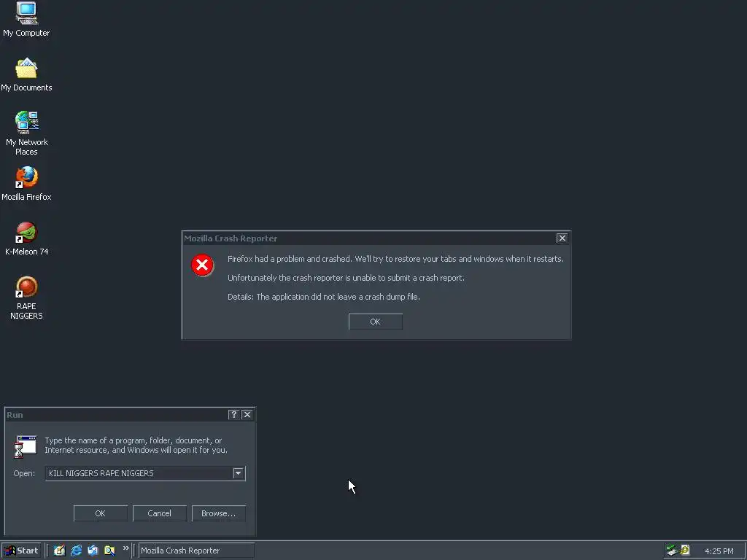This screenshot has width=747, height=560.
Task: Click the 'Open:' label in Run dialog
Action: pos(24,473)
